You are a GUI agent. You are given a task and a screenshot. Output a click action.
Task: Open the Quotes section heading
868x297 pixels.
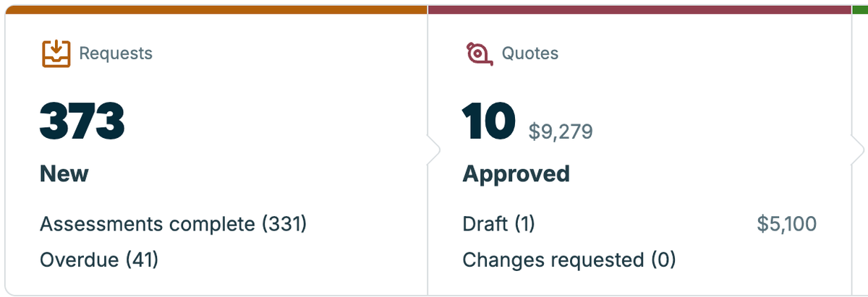click(530, 53)
